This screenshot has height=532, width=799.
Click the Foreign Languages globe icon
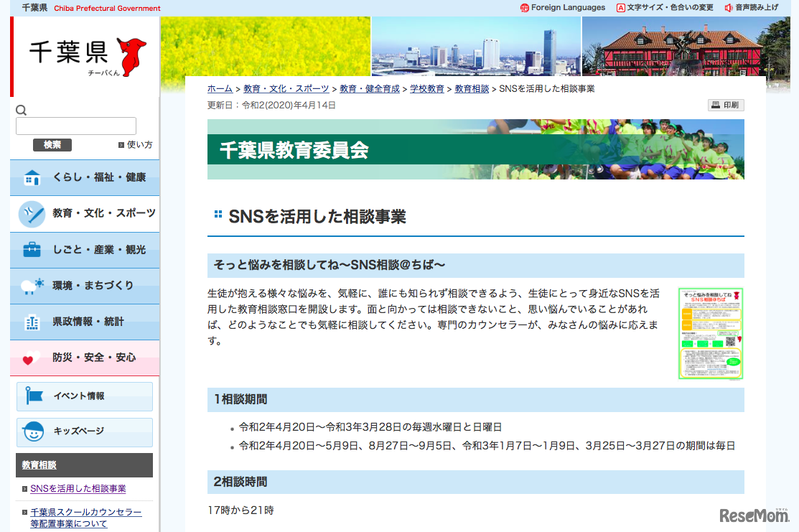point(524,8)
